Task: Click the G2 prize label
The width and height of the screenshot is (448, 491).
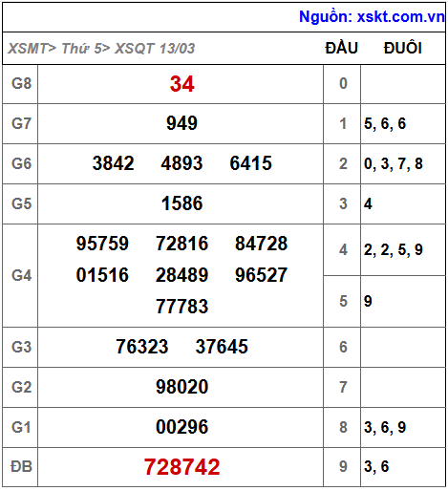Action: point(21,387)
